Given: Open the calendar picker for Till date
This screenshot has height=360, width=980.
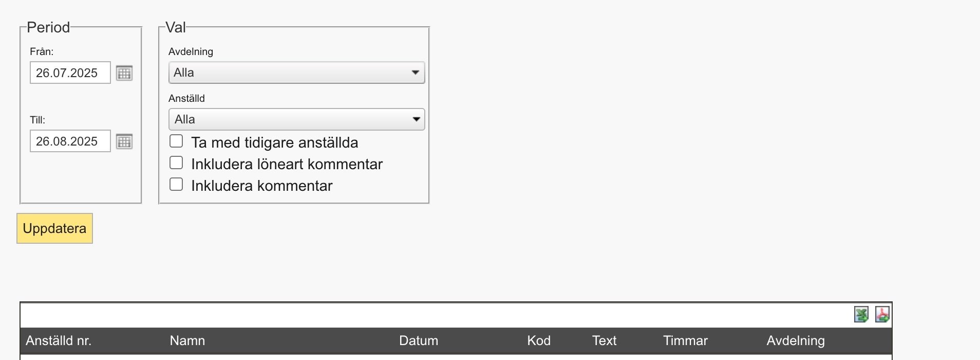Looking at the screenshot, I should (x=124, y=141).
